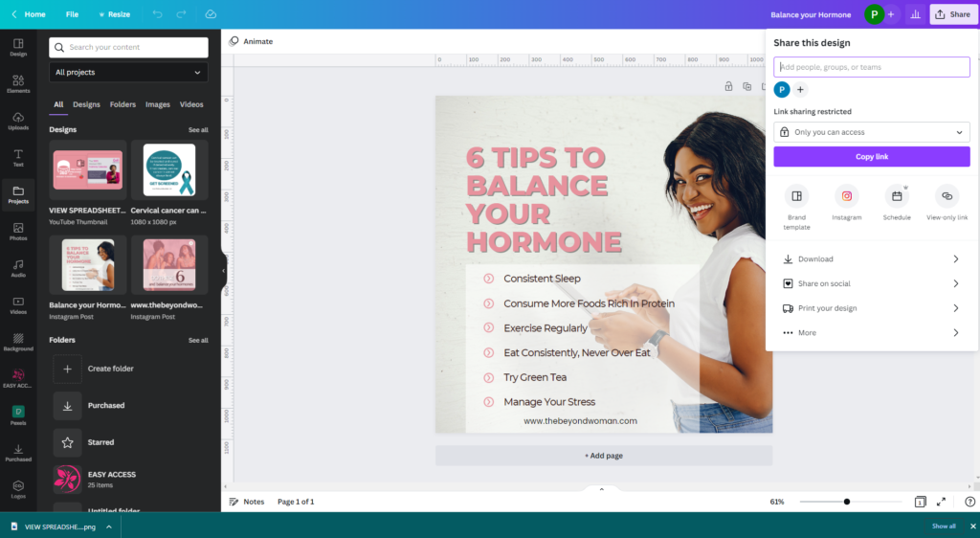The height and width of the screenshot is (538, 980).
Task: Click Show all in the downloads bar
Action: [x=944, y=527]
